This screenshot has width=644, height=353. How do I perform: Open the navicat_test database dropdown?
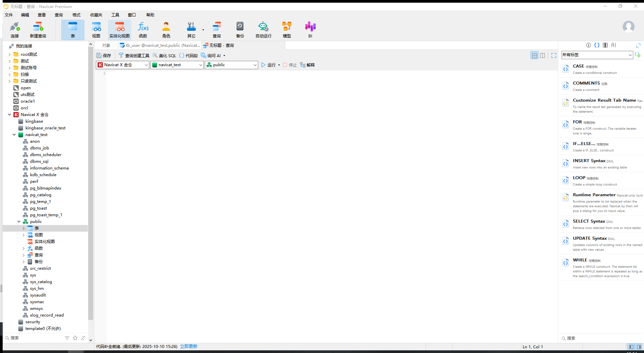pyautogui.click(x=177, y=65)
